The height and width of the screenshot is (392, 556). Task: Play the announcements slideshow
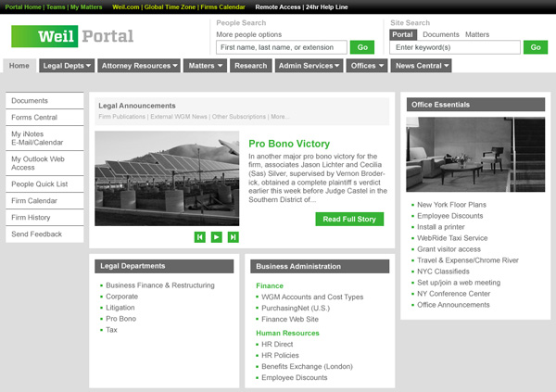point(216,237)
